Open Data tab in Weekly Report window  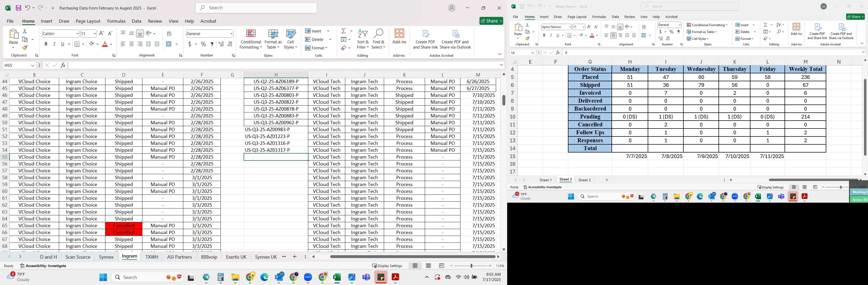615,17
